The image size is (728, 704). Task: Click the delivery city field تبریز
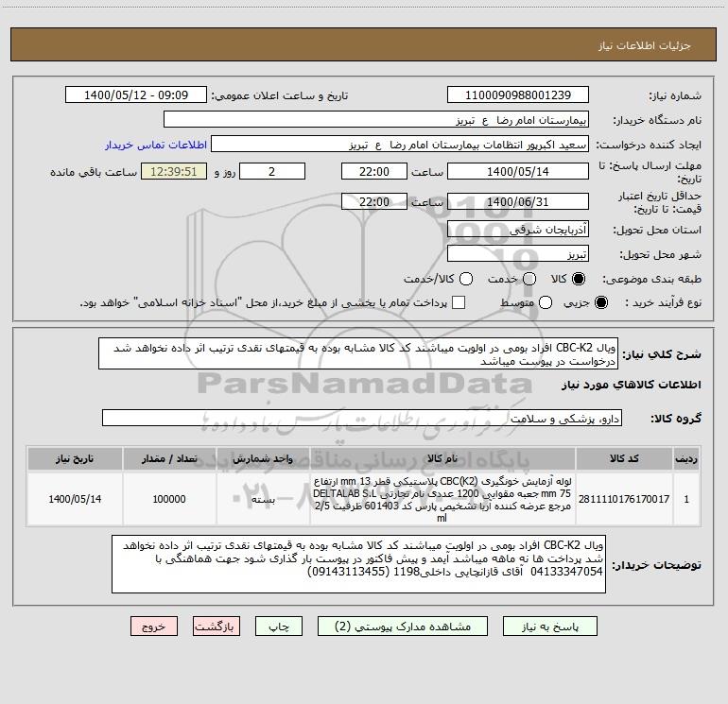[518, 254]
